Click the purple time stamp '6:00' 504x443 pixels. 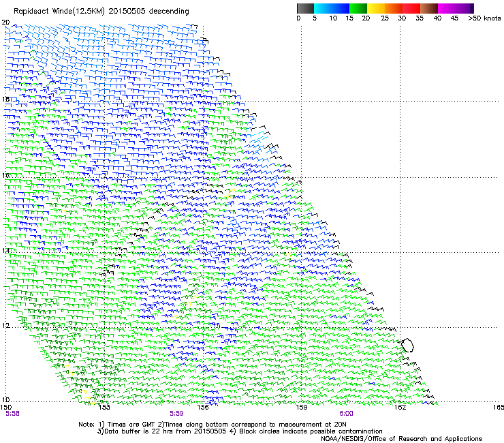(346, 414)
